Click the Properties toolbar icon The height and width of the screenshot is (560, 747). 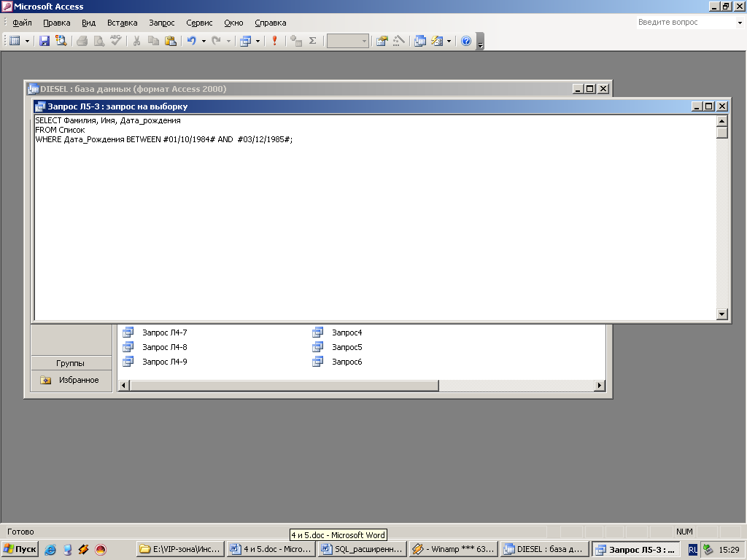pyautogui.click(x=382, y=41)
